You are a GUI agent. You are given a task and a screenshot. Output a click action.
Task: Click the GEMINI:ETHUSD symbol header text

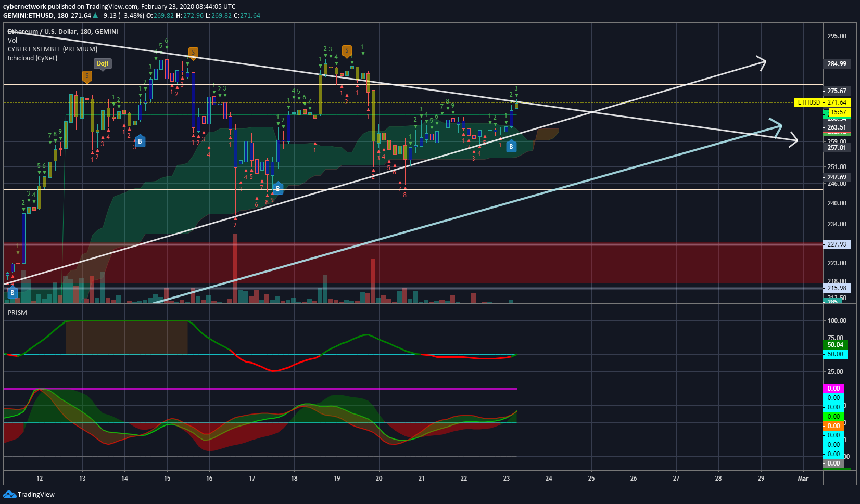[x=29, y=16]
